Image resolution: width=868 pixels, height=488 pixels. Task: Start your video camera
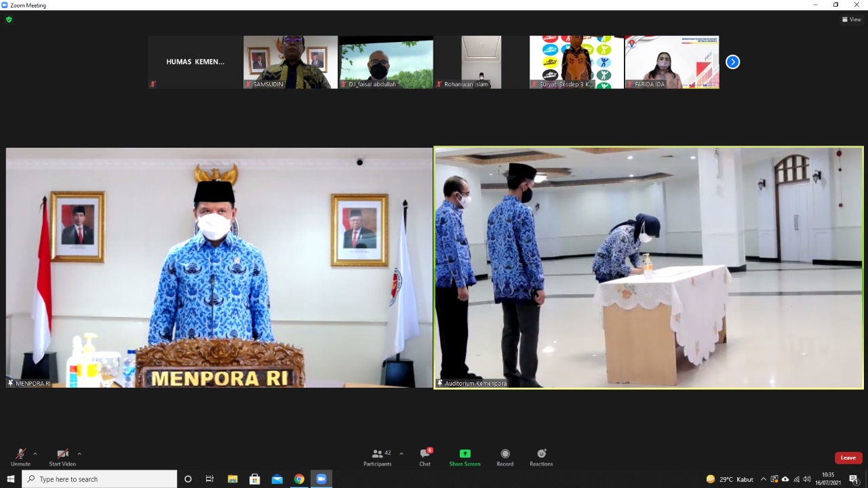click(62, 455)
